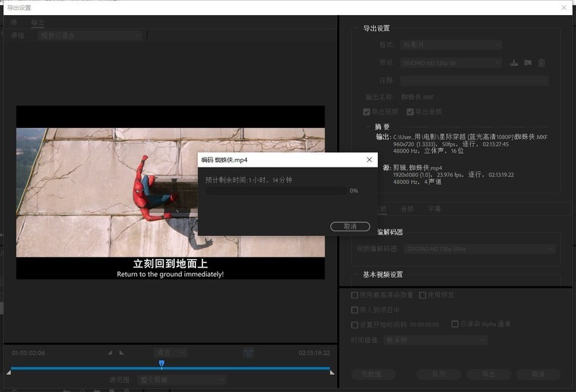Open the 预设 DVCPRO HD 720p 50 dropdown
Viewport: 576px width, 392px height.
pos(451,63)
